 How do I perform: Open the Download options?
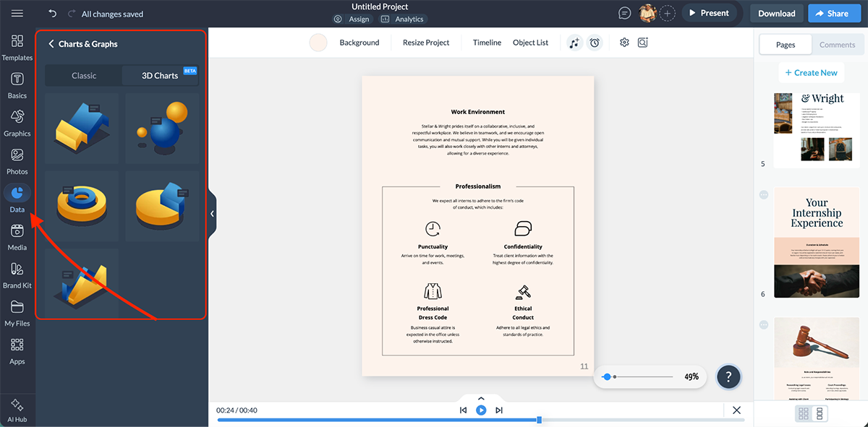pyautogui.click(x=776, y=12)
